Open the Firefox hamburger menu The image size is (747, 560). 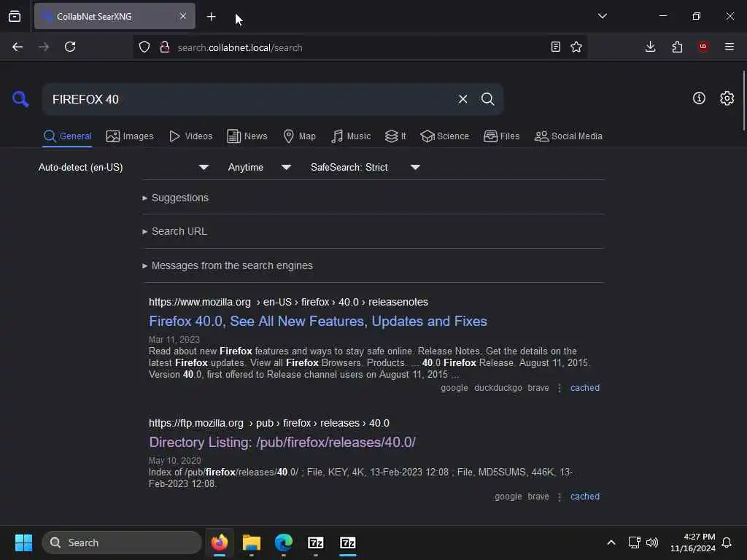pyautogui.click(x=729, y=47)
